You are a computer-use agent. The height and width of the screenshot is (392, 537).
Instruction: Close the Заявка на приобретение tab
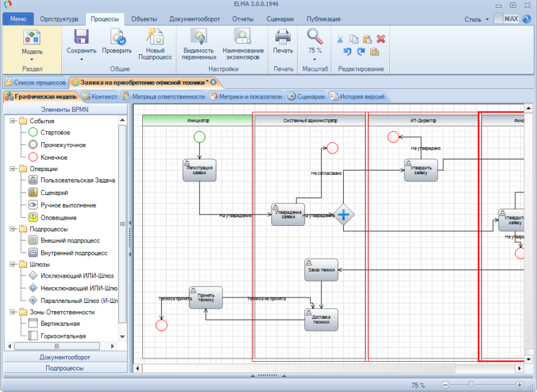(x=214, y=82)
